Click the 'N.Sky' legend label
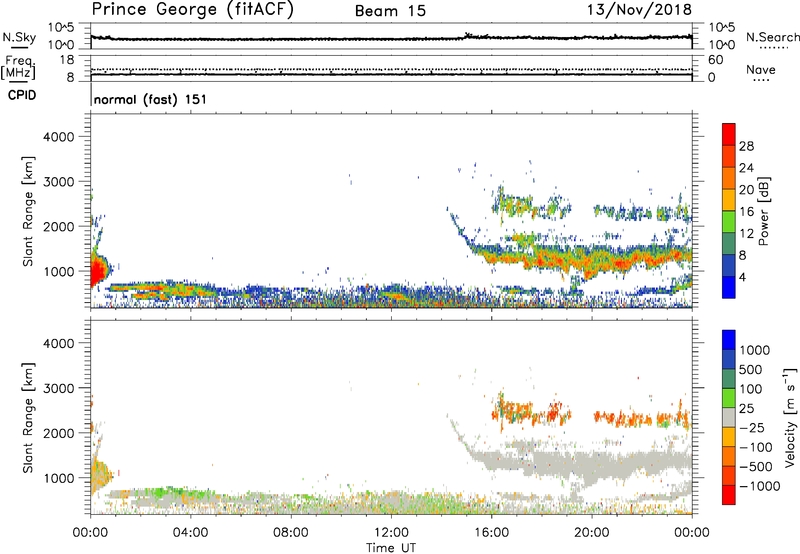This screenshot has height=554, width=800. click(x=19, y=37)
